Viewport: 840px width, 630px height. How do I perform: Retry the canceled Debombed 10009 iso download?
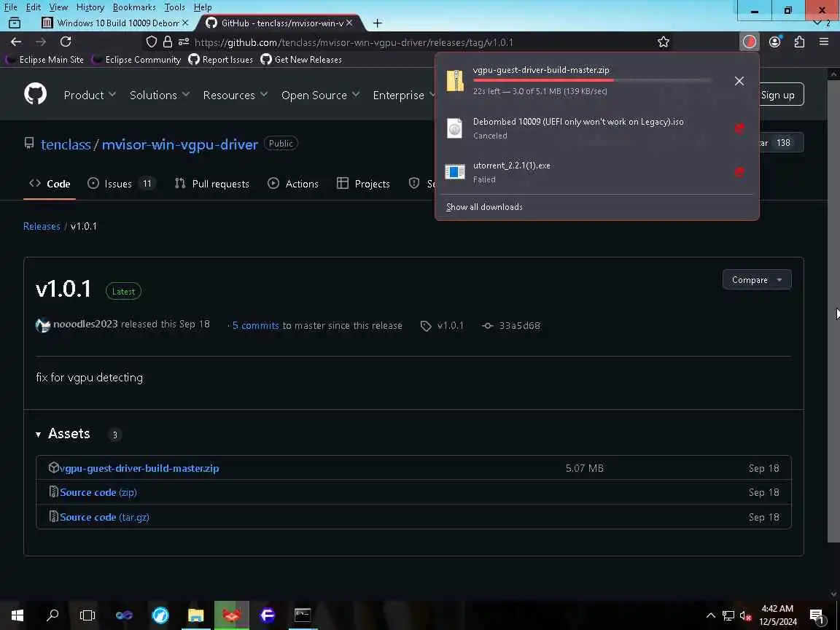pos(739,128)
